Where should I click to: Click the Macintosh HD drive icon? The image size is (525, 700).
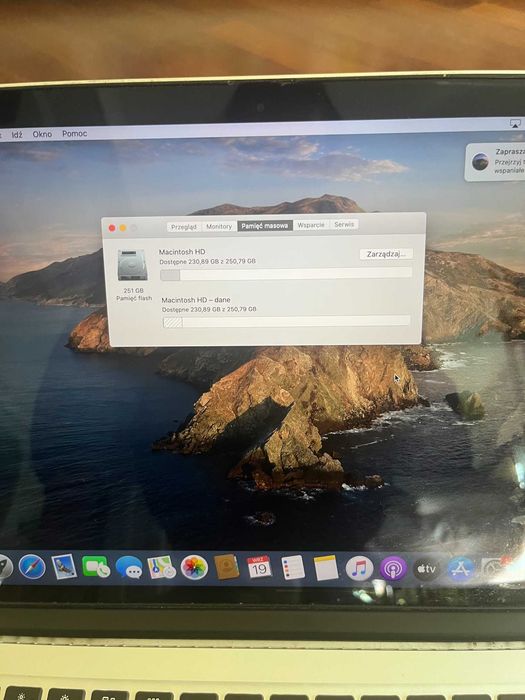[132, 265]
